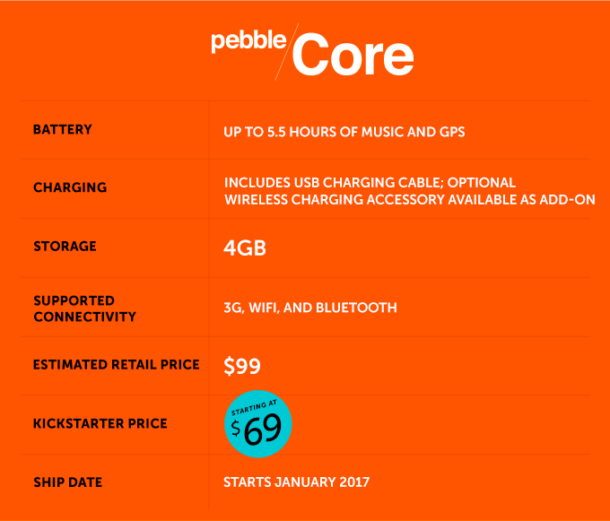Image resolution: width=610 pixels, height=521 pixels.
Task: Click the blue $69 price badge
Action: pos(257,424)
